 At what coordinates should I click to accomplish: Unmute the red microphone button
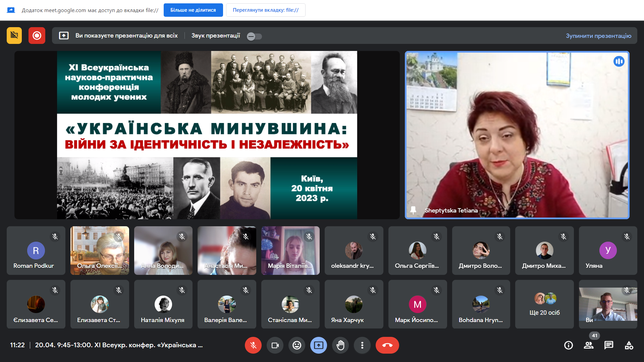tap(253, 345)
